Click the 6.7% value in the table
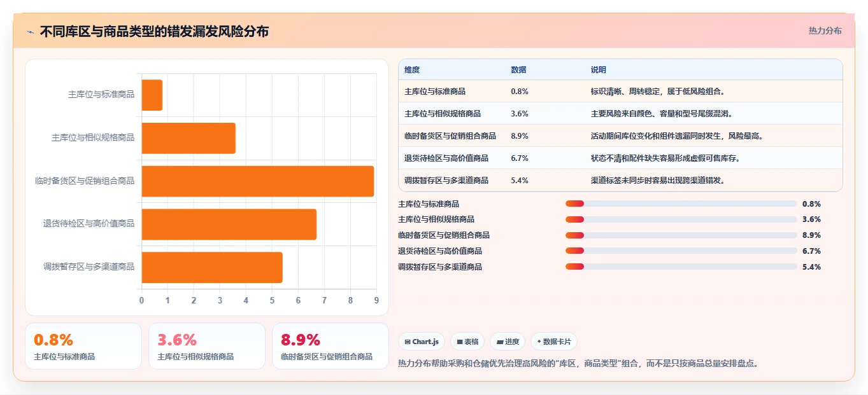Screen dimensions: 868x395 coord(520,158)
